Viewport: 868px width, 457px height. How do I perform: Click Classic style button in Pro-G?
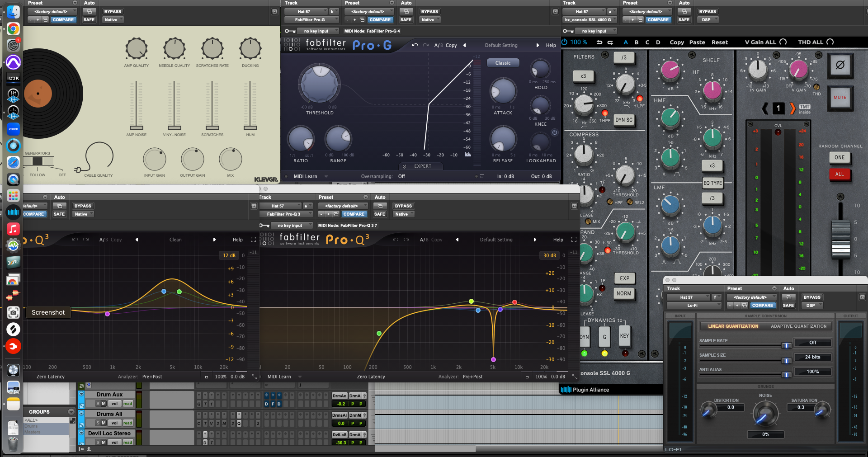point(503,63)
